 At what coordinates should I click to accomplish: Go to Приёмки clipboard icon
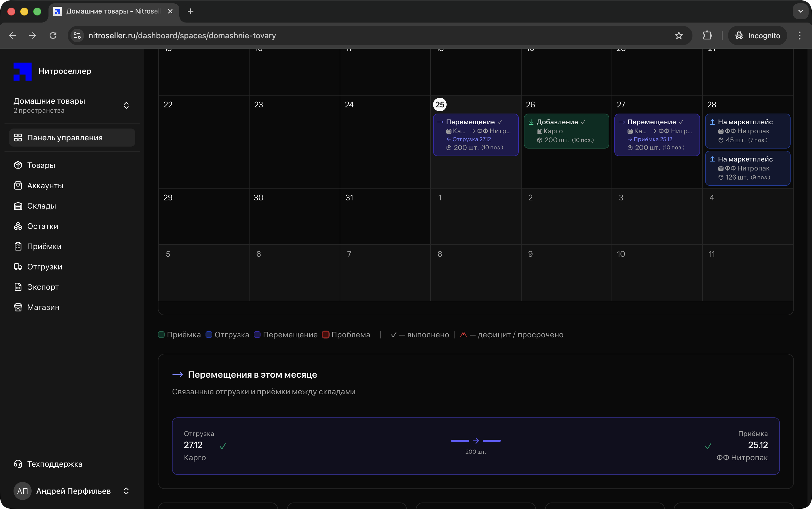click(x=18, y=246)
